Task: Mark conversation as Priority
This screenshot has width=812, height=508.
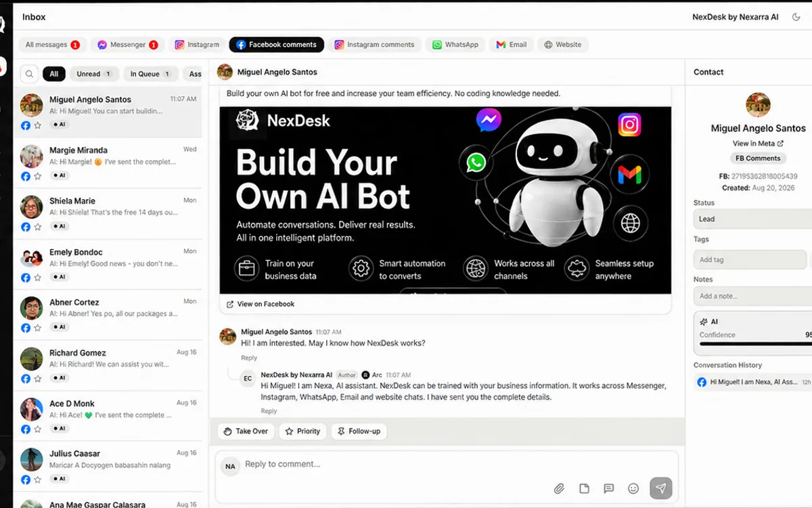Action: tap(302, 431)
